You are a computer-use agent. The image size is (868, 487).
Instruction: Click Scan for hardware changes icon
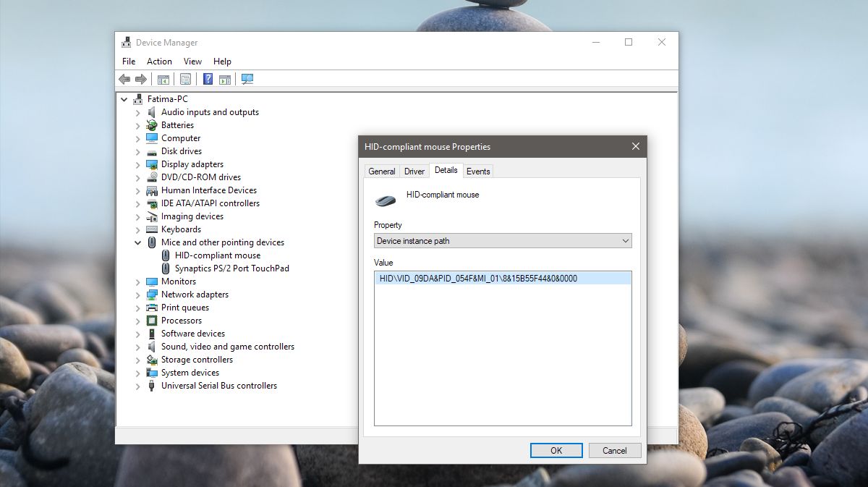pyautogui.click(x=247, y=79)
